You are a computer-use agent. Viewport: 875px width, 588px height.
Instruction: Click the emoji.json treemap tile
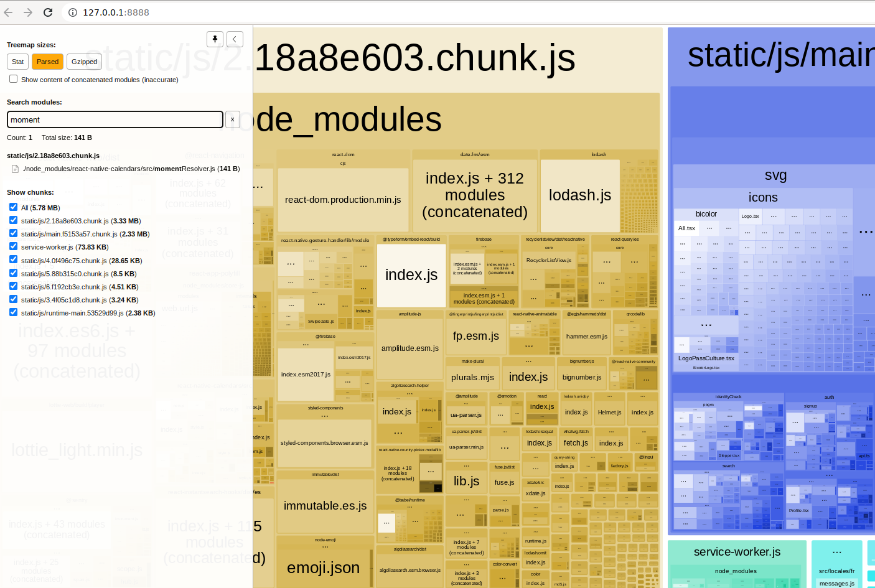(323, 567)
